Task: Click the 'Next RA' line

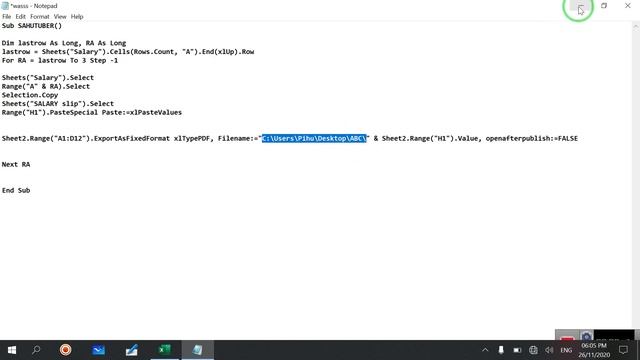Action: (x=16, y=164)
